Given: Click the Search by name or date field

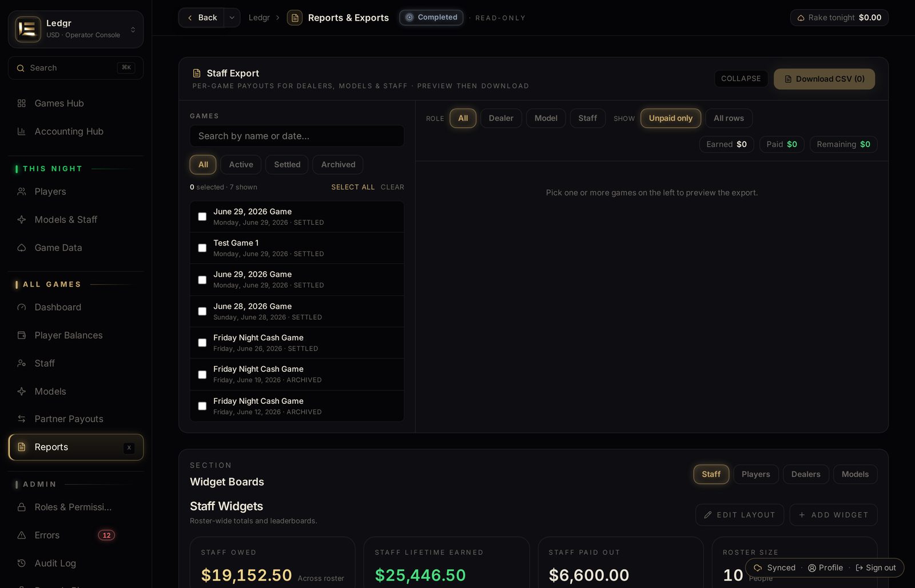Looking at the screenshot, I should (x=297, y=136).
